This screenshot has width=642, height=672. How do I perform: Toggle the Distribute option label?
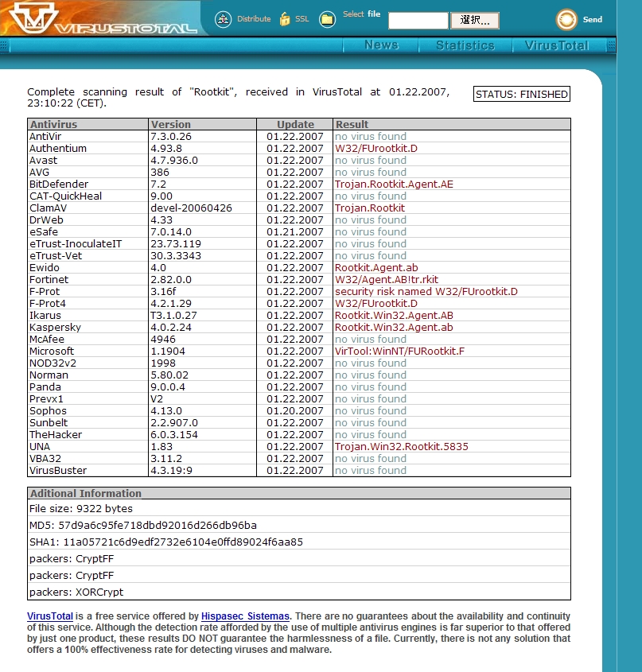pos(254,19)
